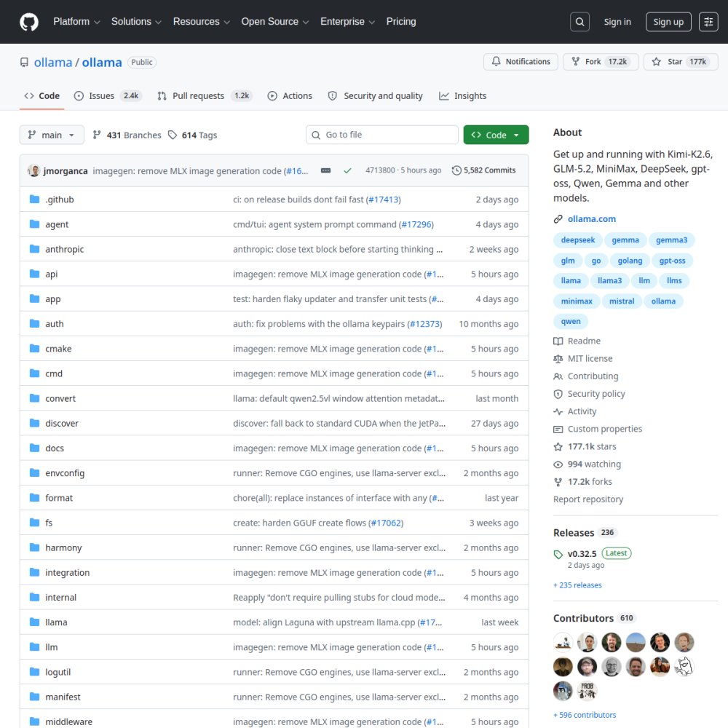
Task: Open pull request link #12373
Action: (424, 324)
